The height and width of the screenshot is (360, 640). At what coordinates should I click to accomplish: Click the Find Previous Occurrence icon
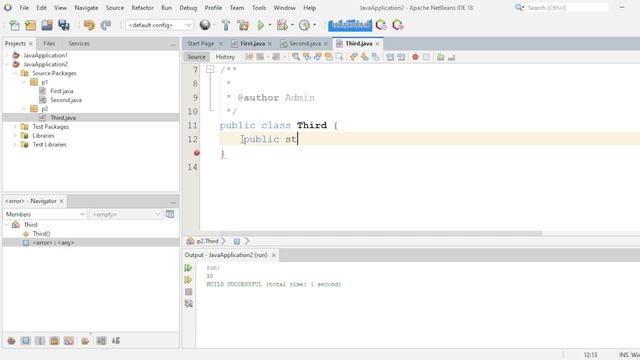(307, 57)
